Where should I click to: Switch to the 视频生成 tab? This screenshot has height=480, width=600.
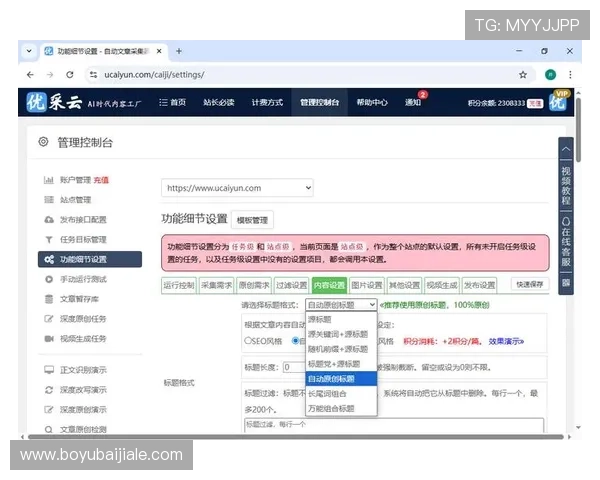pyautogui.click(x=442, y=285)
